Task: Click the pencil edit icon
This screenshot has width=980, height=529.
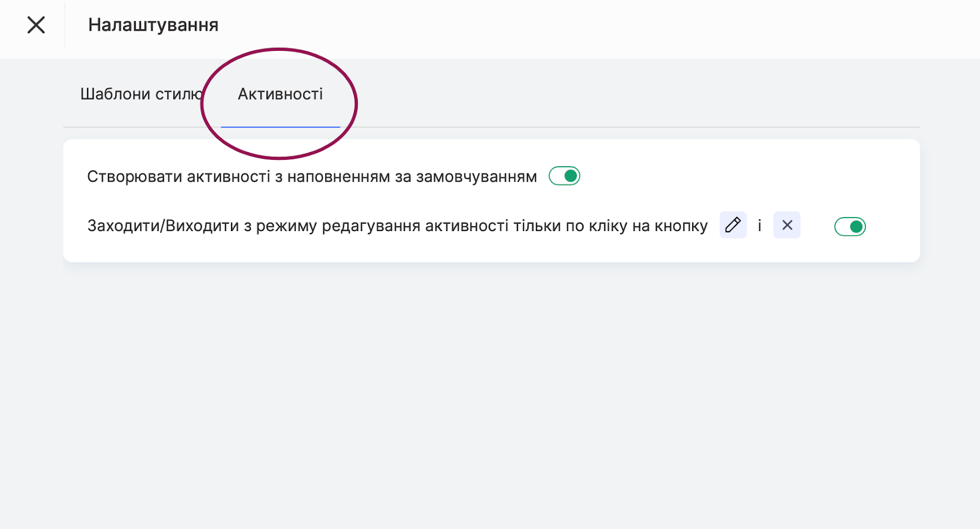Action: [733, 226]
